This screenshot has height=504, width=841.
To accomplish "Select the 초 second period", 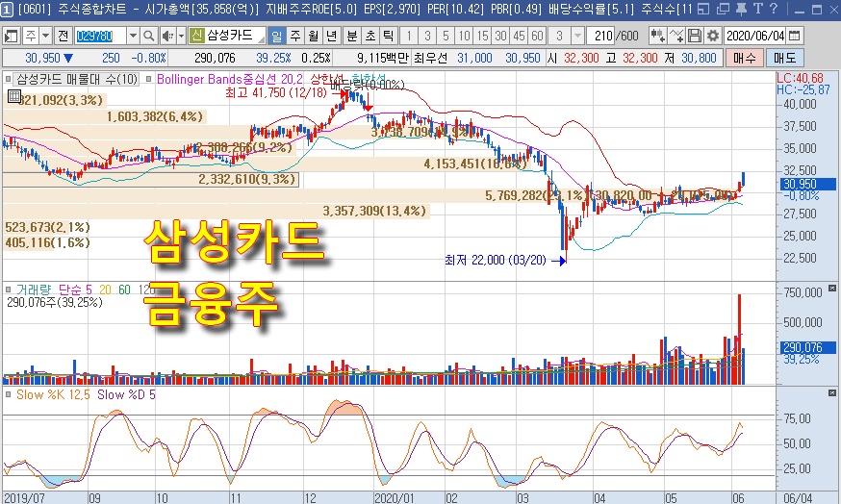I will (370, 36).
